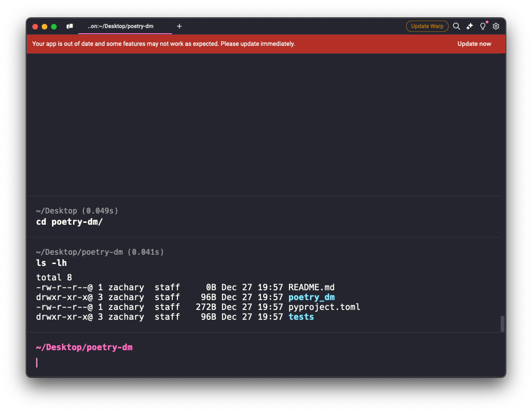The image size is (532, 412).
Task: Click the 'total 8' output line
Action: (x=54, y=277)
